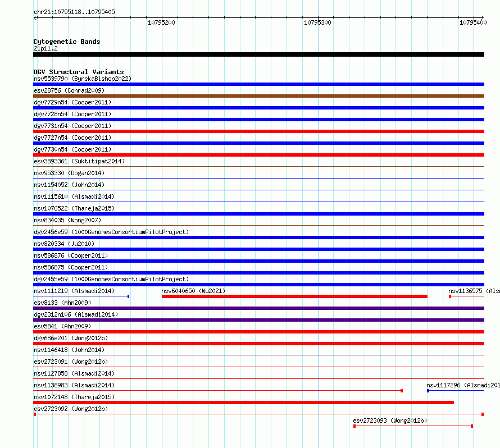Select the purple esv8133 feature bar

(x=258, y=308)
